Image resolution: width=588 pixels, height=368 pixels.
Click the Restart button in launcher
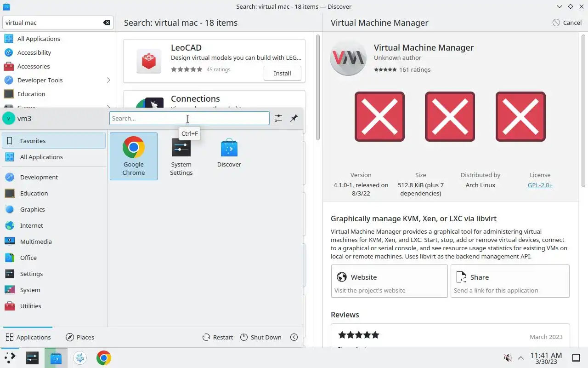coord(218,337)
